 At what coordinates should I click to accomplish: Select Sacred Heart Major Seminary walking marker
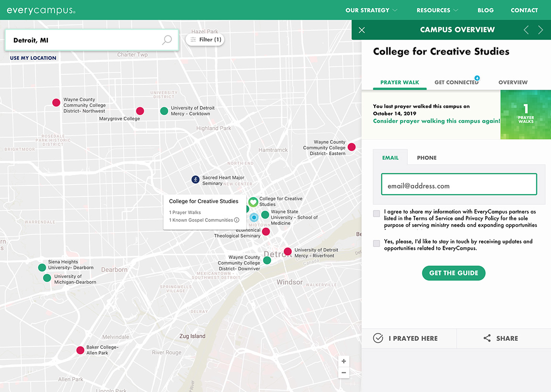195,180
